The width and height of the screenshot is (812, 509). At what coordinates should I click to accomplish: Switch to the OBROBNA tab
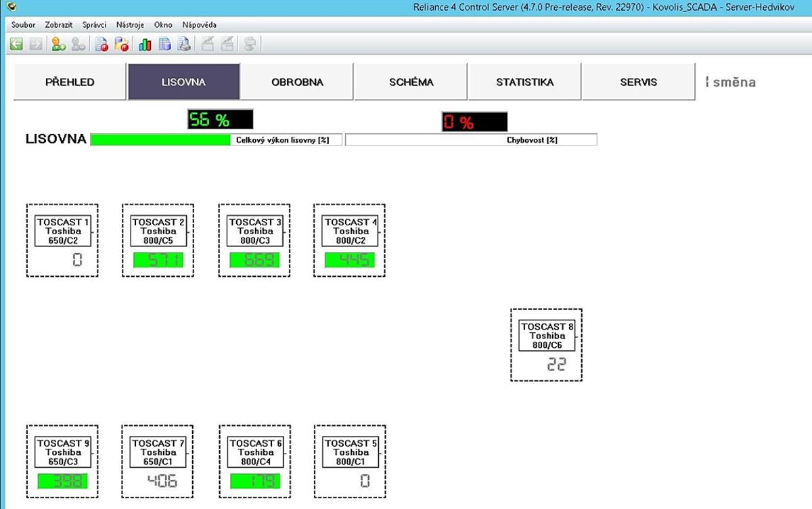click(x=297, y=82)
